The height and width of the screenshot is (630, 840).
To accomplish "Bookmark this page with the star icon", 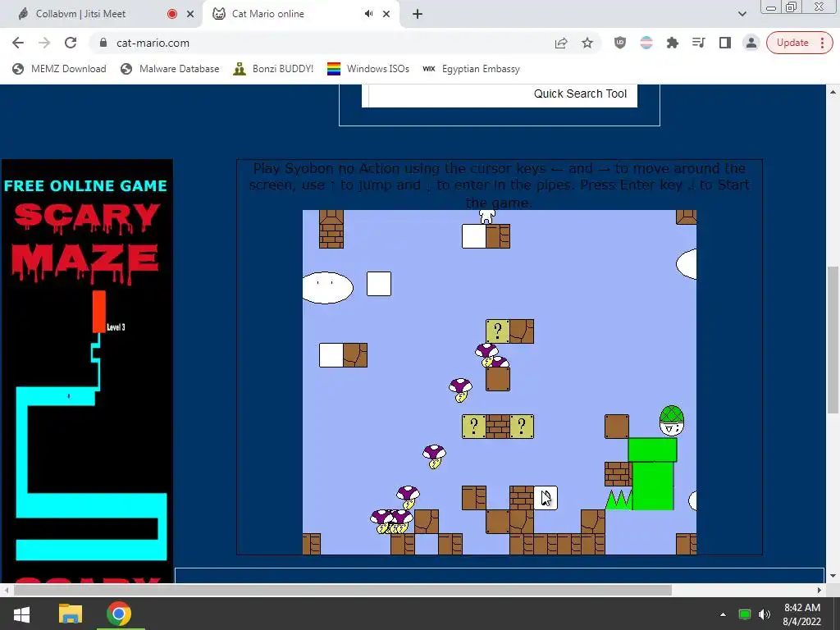I will pos(587,43).
